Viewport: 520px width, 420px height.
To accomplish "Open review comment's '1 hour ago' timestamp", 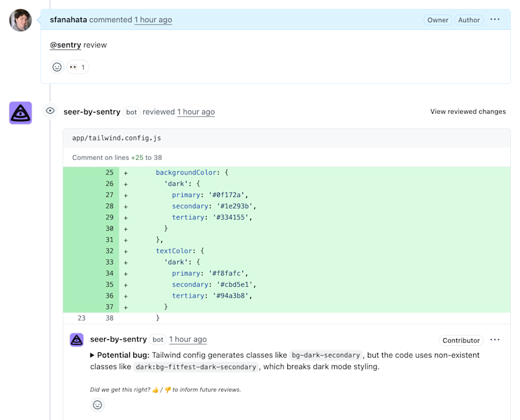I will (188, 339).
